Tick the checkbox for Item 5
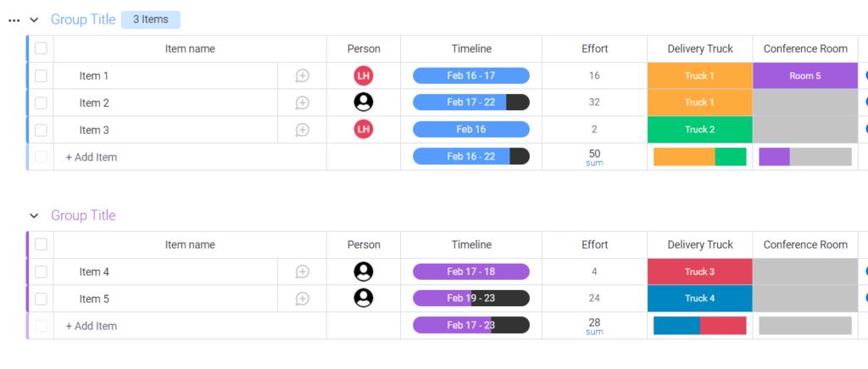The height and width of the screenshot is (369, 868). click(41, 299)
